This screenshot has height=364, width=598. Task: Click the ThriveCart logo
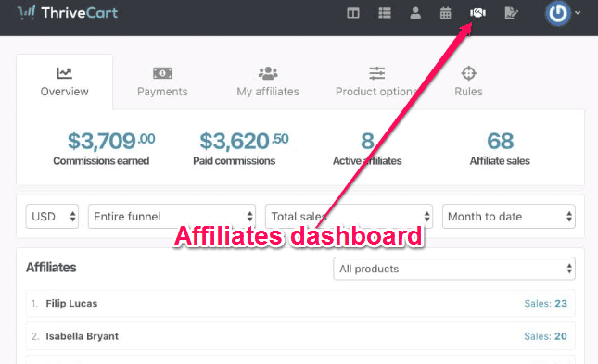tap(68, 13)
